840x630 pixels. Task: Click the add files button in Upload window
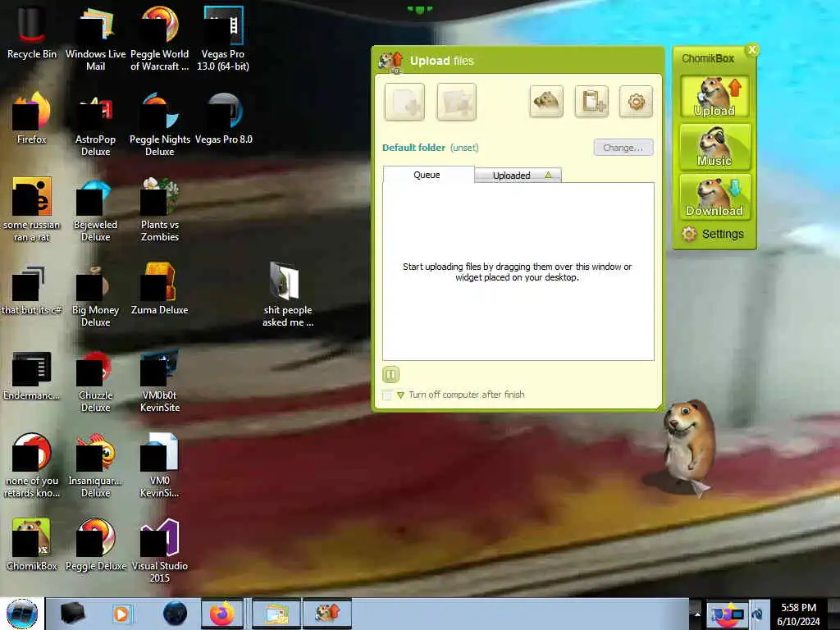404,102
